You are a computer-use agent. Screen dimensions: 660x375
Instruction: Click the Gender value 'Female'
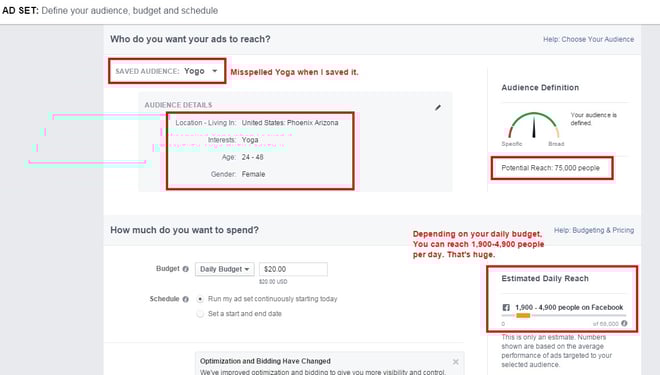(253, 174)
